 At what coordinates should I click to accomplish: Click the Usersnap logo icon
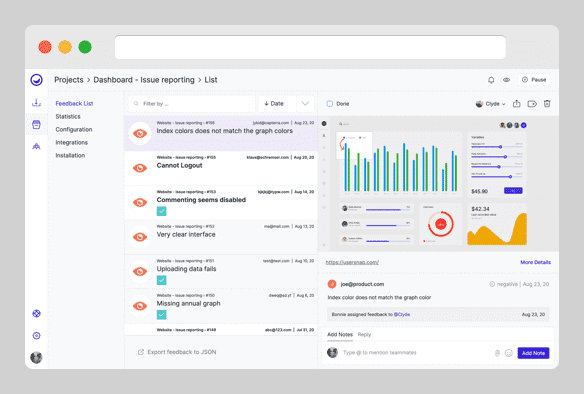(36, 80)
